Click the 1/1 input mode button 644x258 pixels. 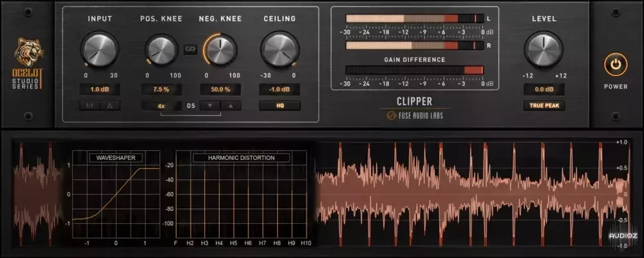89,106
